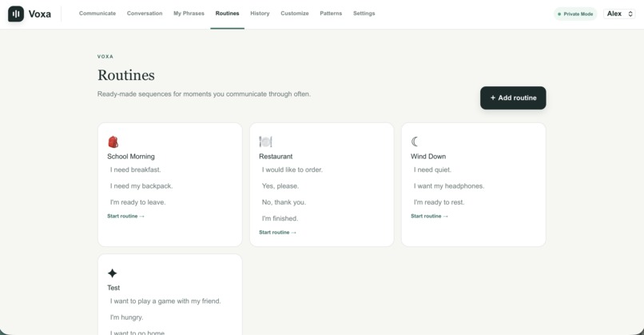Click the Routines page heading
The image size is (644, 335).
pos(126,75)
